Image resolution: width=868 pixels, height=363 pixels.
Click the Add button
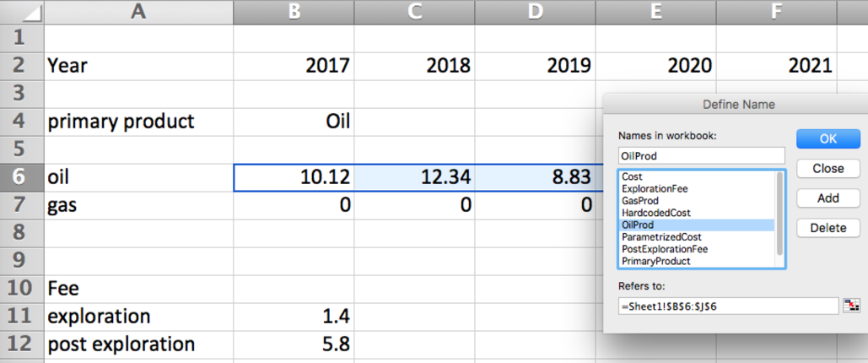point(828,198)
